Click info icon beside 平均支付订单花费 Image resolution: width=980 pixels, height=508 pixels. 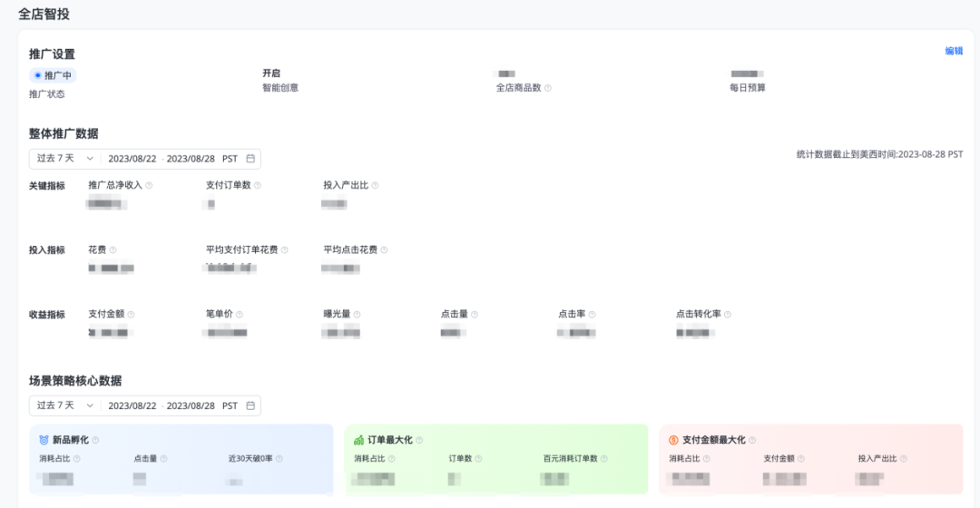point(285,250)
